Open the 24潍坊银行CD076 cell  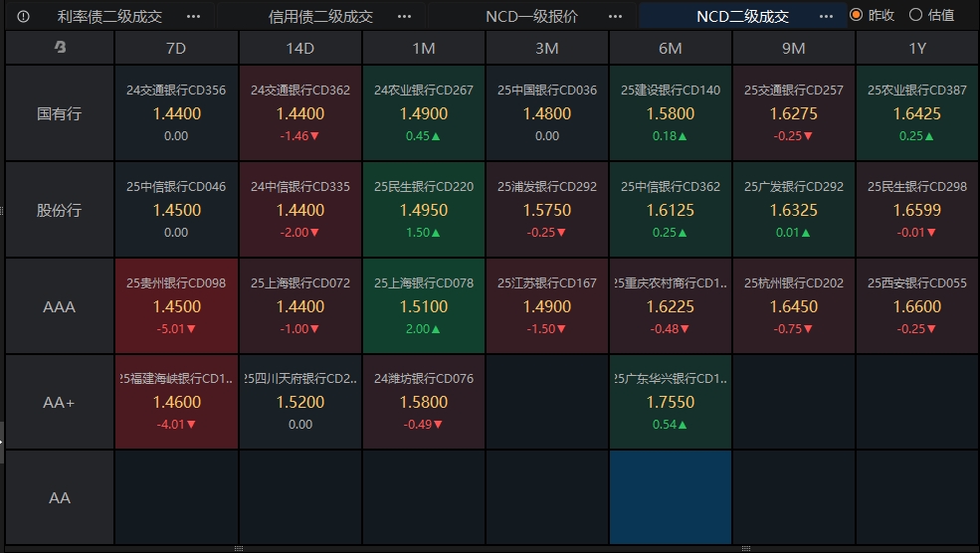[424, 402]
